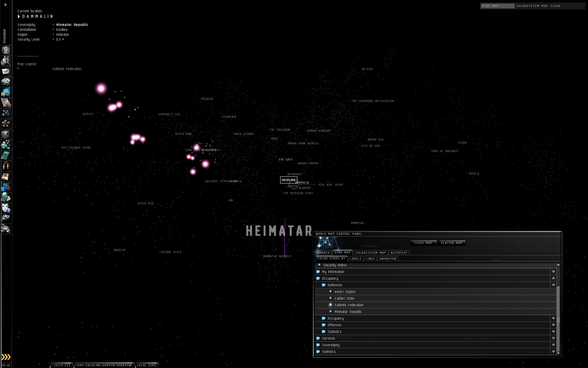The height and width of the screenshot is (368, 588).
Task: Switch to the Lines sub-tab
Action: (370, 259)
